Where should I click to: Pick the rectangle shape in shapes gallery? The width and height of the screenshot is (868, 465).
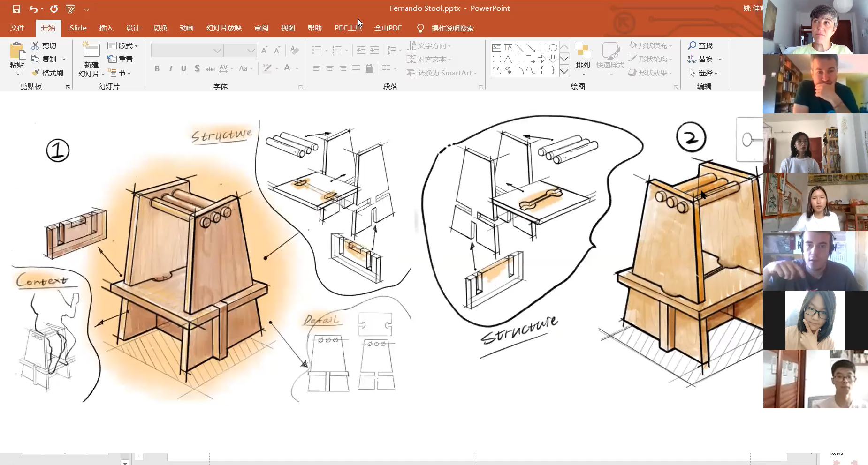point(541,48)
